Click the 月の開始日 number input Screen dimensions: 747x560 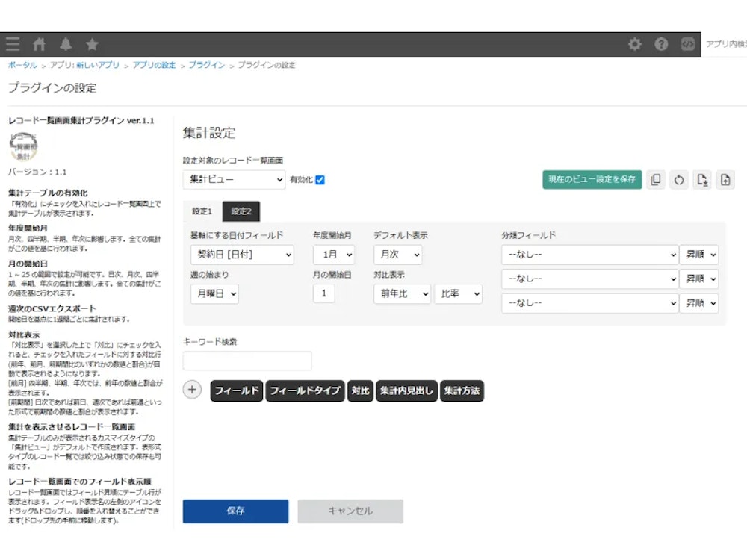pyautogui.click(x=324, y=293)
